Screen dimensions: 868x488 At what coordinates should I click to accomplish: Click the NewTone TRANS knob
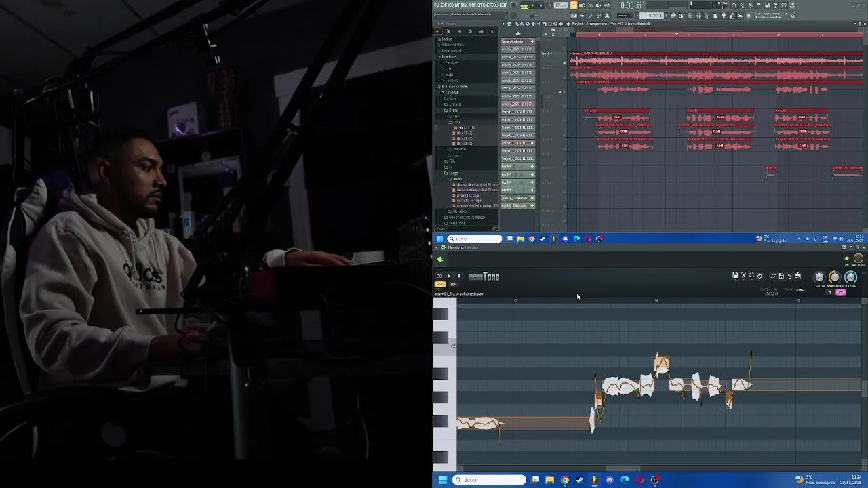850,277
